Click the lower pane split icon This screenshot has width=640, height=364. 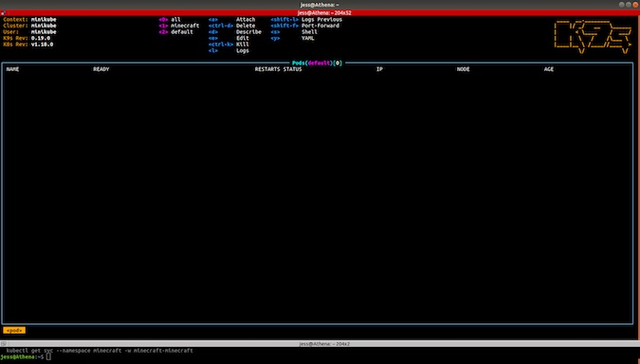[3, 344]
